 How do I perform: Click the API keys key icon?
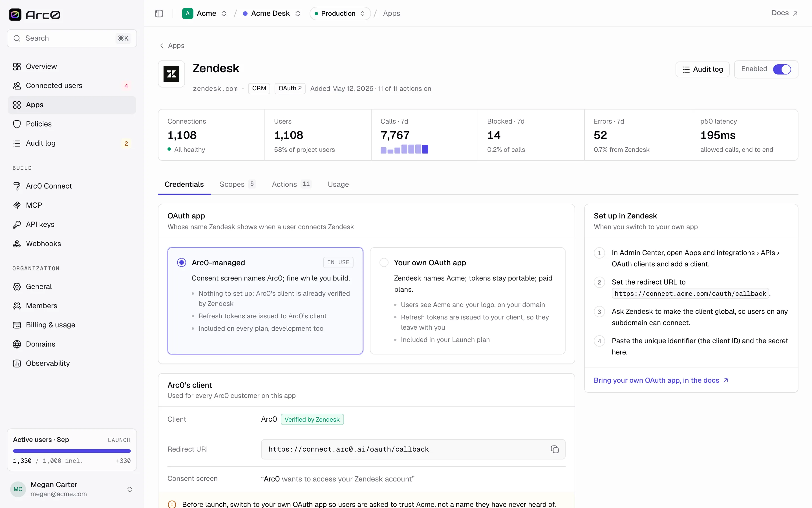click(17, 224)
